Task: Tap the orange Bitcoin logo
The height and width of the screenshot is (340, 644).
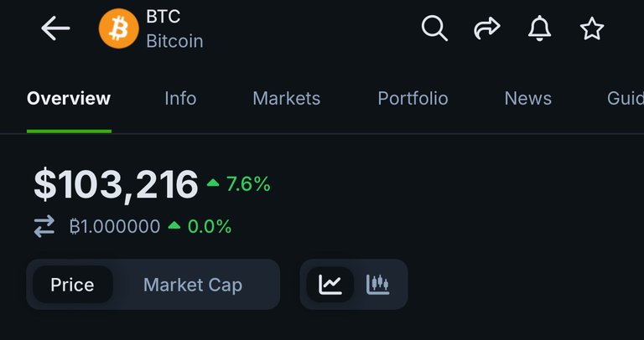Action: click(x=119, y=28)
